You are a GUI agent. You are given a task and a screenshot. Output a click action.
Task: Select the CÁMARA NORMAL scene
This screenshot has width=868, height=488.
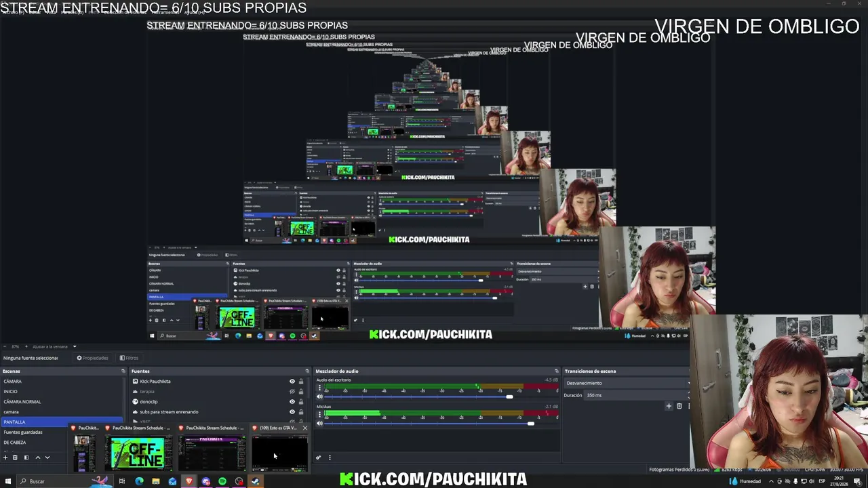pos(63,401)
